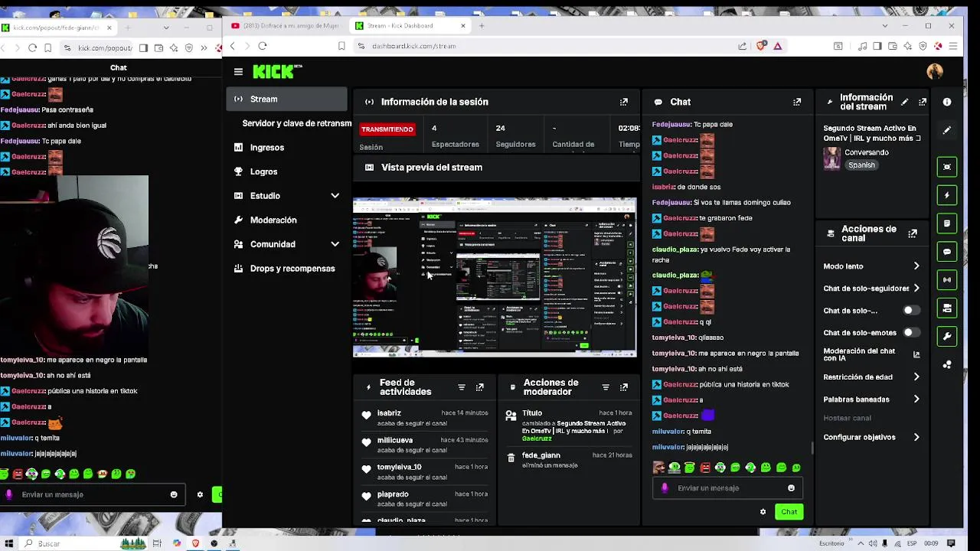Open Moderación del chat con IA external link

coord(916,354)
